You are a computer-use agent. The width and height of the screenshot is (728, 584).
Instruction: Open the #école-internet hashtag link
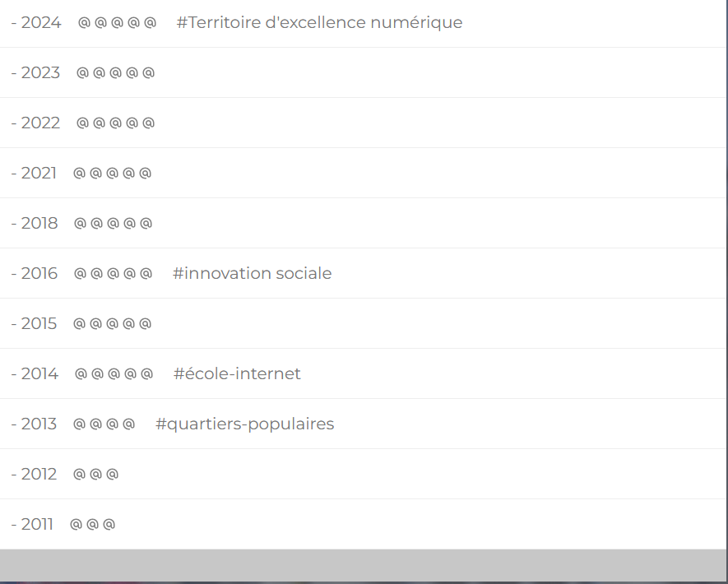coord(237,374)
